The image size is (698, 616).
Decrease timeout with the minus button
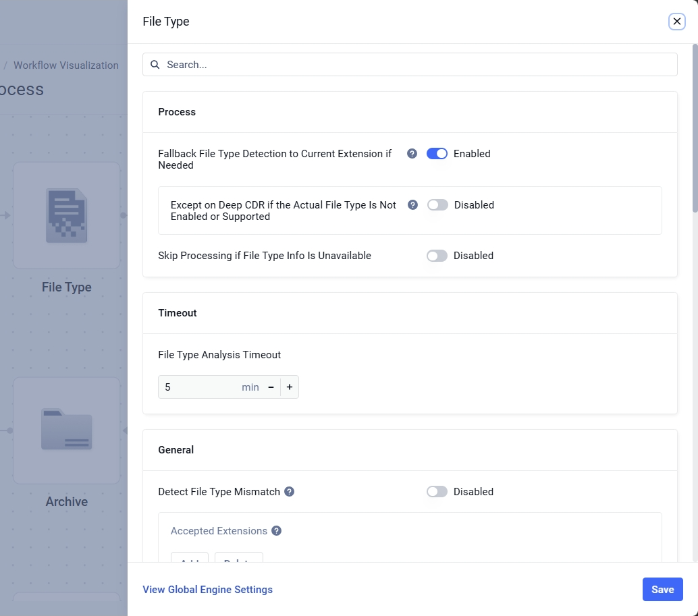tap(271, 387)
